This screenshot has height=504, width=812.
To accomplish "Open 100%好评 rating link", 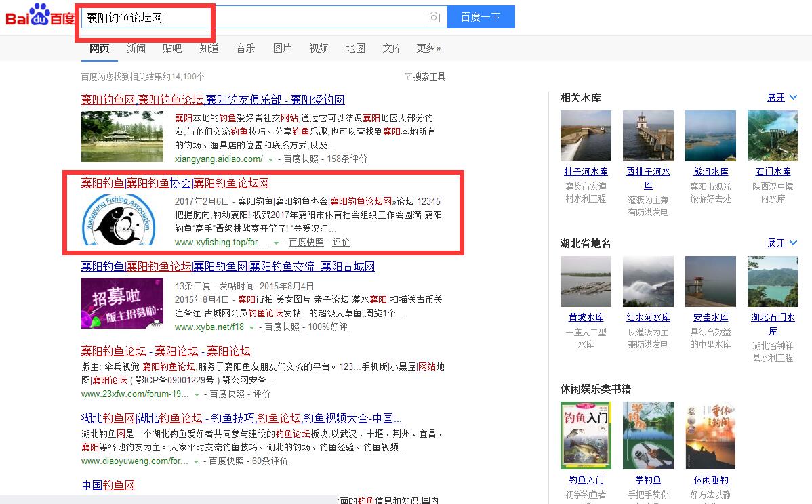I will 328,327.
